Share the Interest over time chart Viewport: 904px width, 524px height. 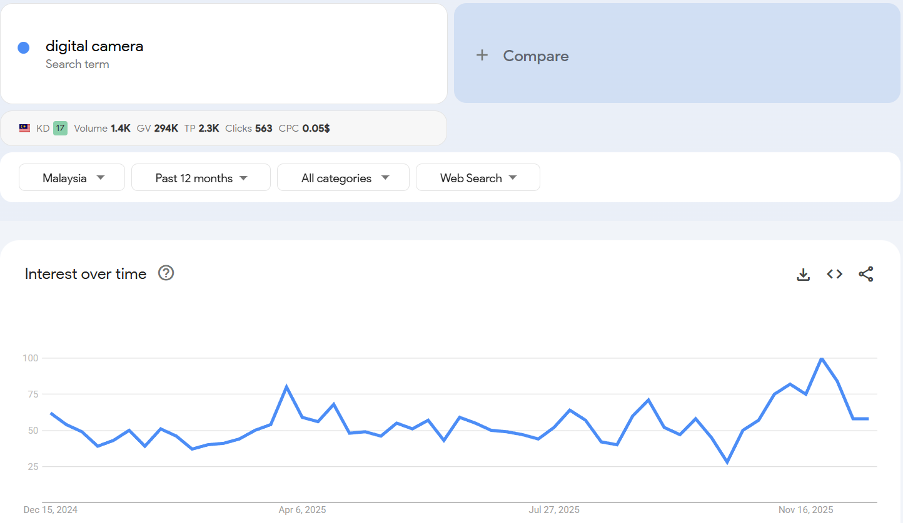coord(866,274)
